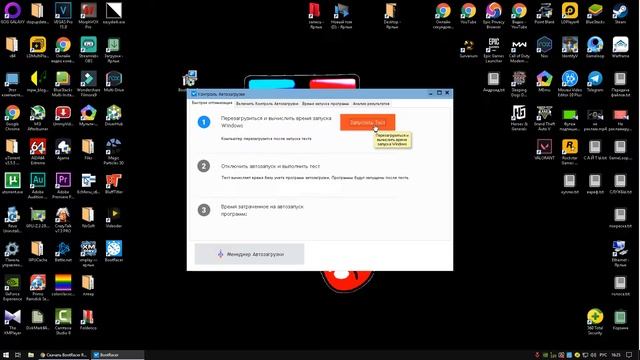Screen dimensions: 640x360
Task: Open the Call of Duty Modern Warfare shortcut
Action: [x=519, y=50]
